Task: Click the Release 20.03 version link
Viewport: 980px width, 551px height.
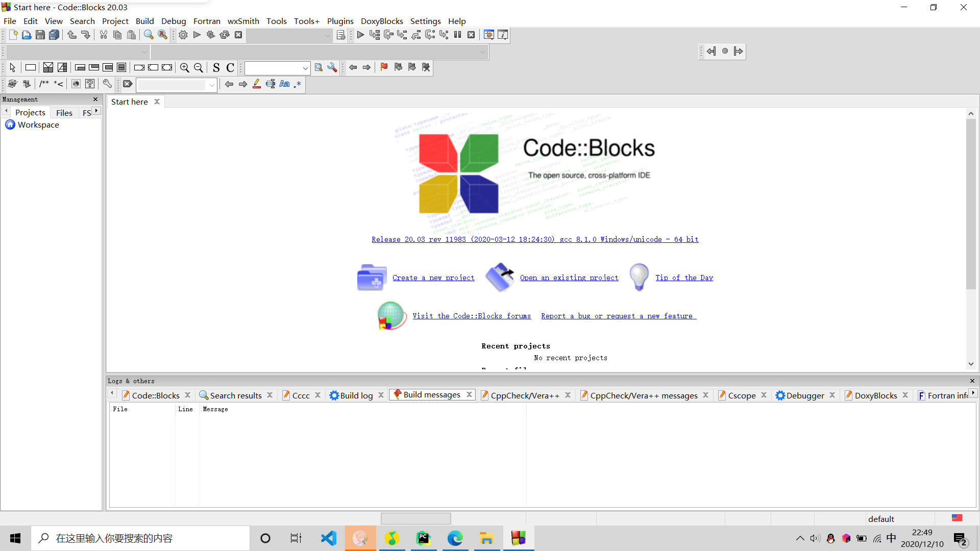Action: [x=535, y=239]
